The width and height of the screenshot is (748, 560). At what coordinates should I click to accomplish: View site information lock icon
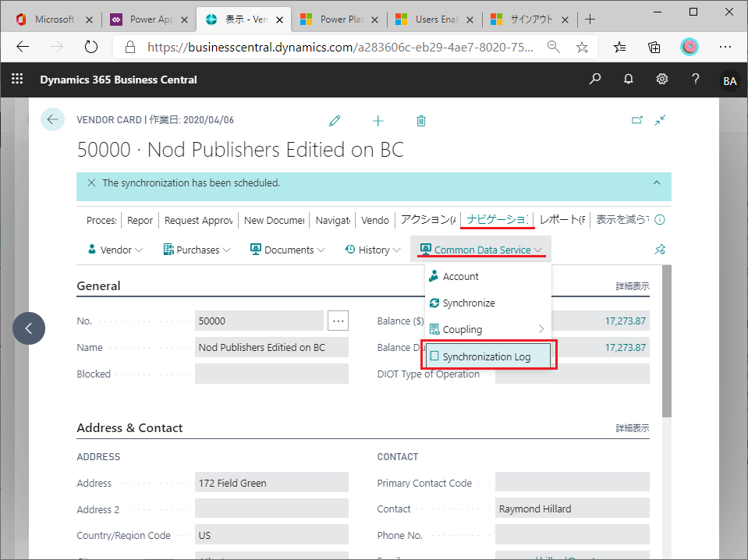pyautogui.click(x=129, y=47)
